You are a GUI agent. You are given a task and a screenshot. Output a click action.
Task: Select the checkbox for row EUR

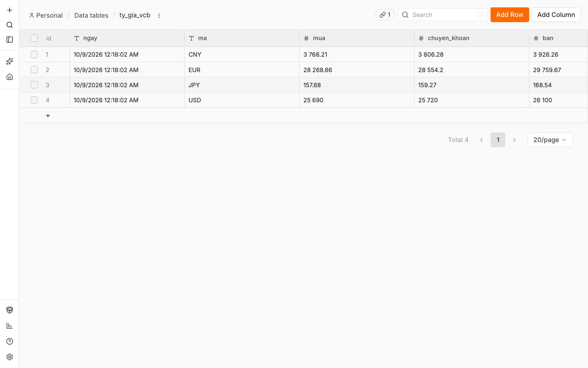pos(34,70)
